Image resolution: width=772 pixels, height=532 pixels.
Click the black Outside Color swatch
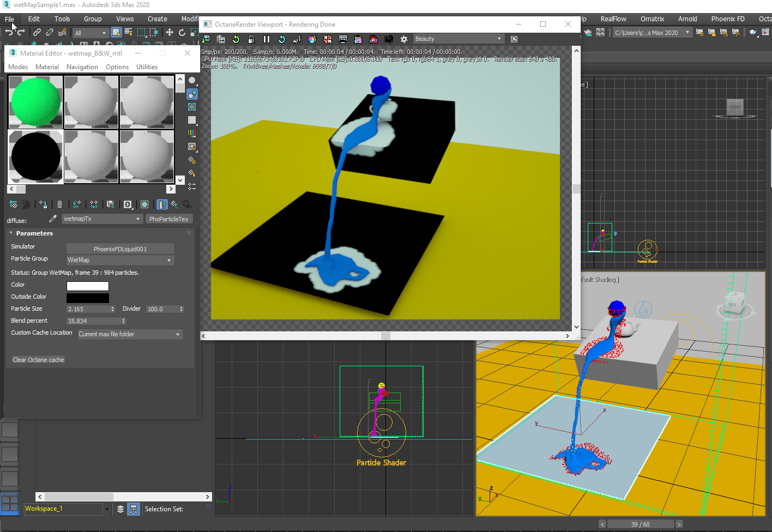point(88,298)
